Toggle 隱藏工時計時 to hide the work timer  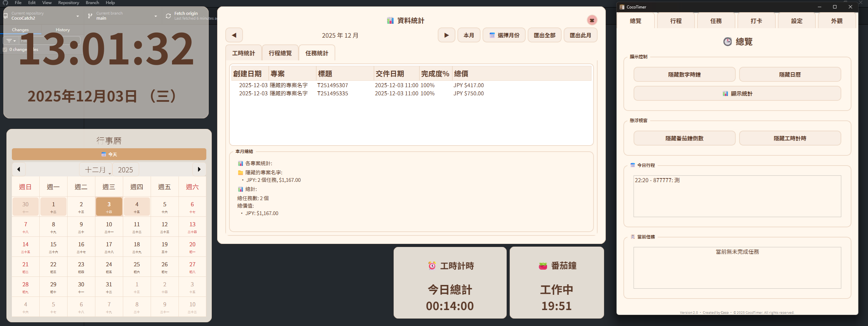(790, 138)
